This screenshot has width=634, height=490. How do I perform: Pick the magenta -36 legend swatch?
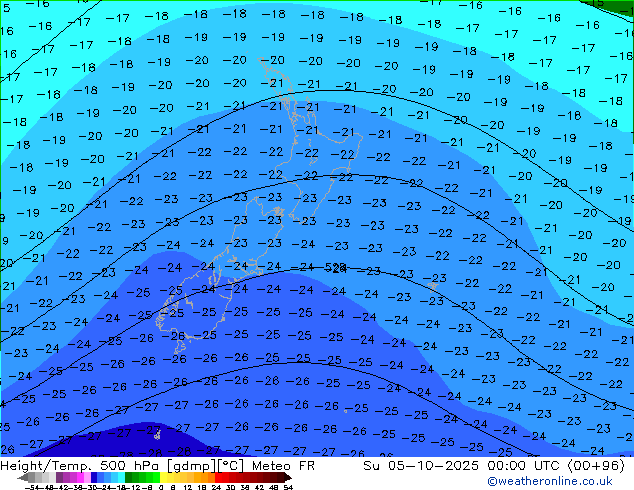click(x=80, y=477)
